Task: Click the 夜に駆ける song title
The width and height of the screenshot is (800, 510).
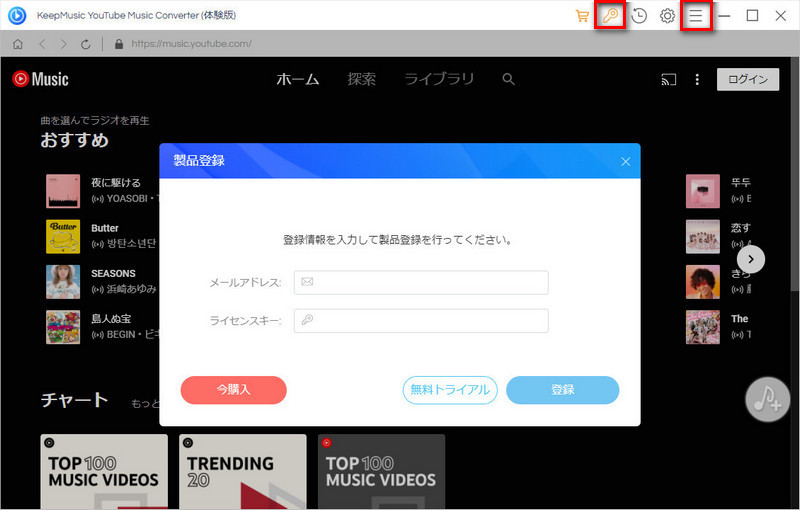Action: tap(116, 183)
